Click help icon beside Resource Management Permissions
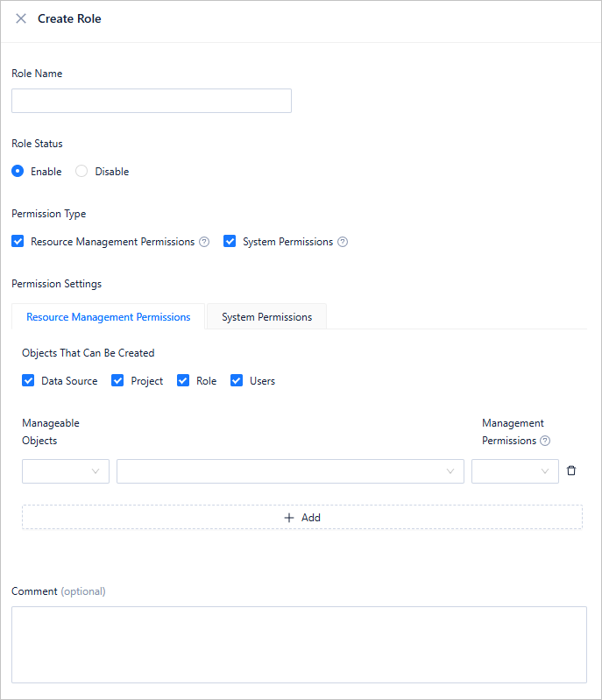 point(204,242)
